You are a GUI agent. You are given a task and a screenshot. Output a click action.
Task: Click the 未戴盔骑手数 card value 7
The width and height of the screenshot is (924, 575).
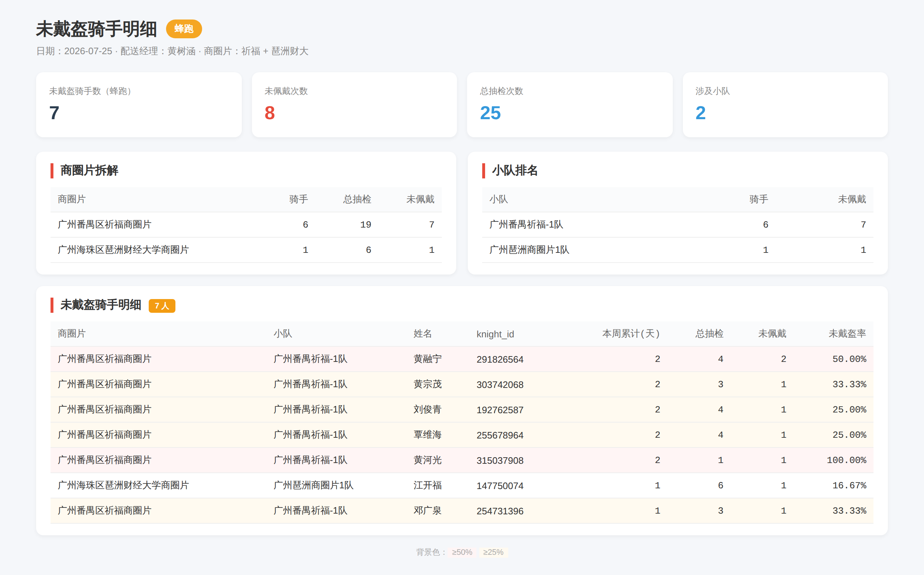(55, 113)
